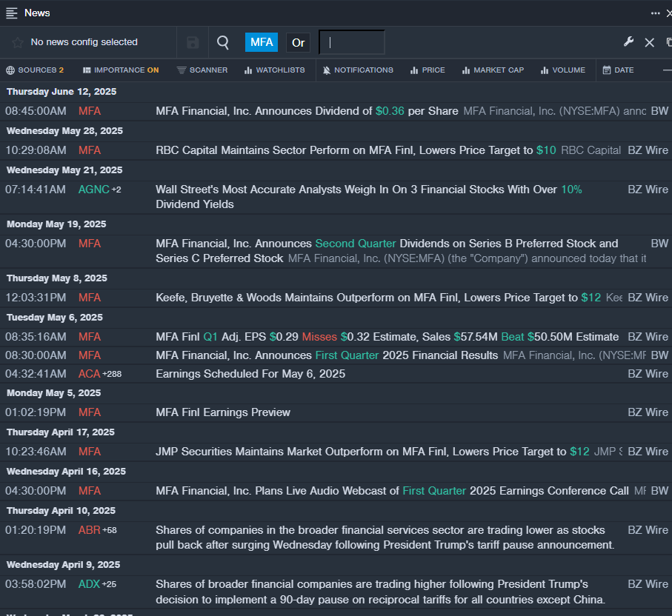Click the AGNC ticker symbol
Image resolution: width=672 pixels, height=616 pixels.
[94, 190]
